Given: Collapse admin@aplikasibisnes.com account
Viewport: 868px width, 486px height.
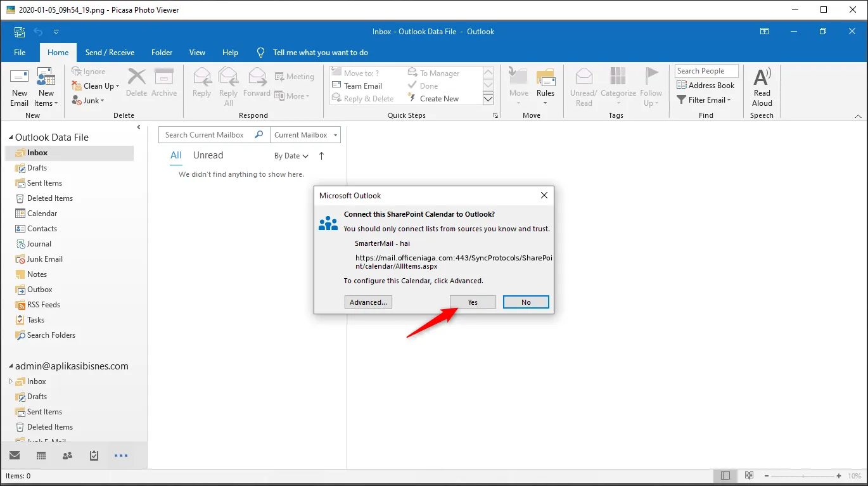Looking at the screenshot, I should pos(11,366).
